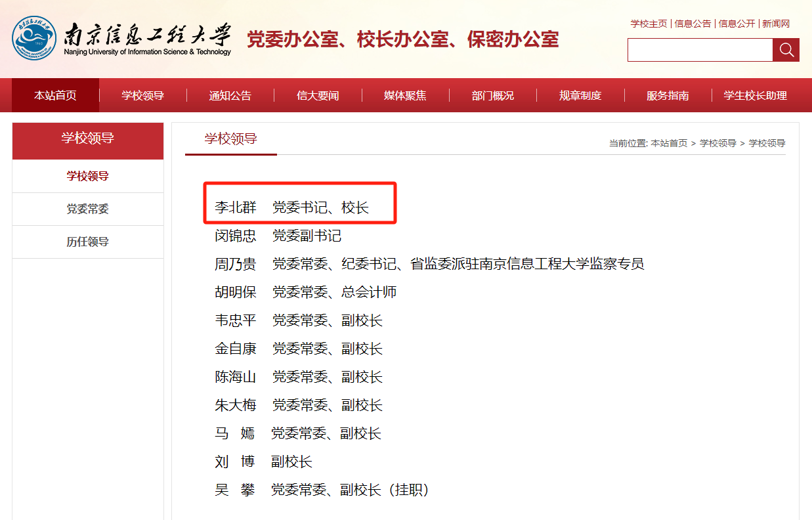The height and width of the screenshot is (520, 812).
Task: Click the 党委办公室、校长办公室、保密办公室 header title
Action: (x=403, y=39)
